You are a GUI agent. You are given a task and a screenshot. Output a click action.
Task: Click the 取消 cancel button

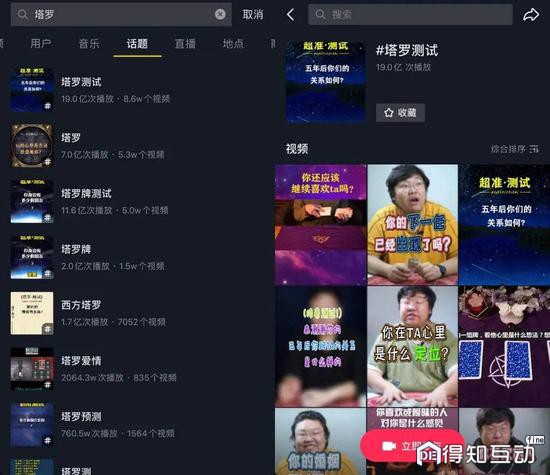[253, 15]
